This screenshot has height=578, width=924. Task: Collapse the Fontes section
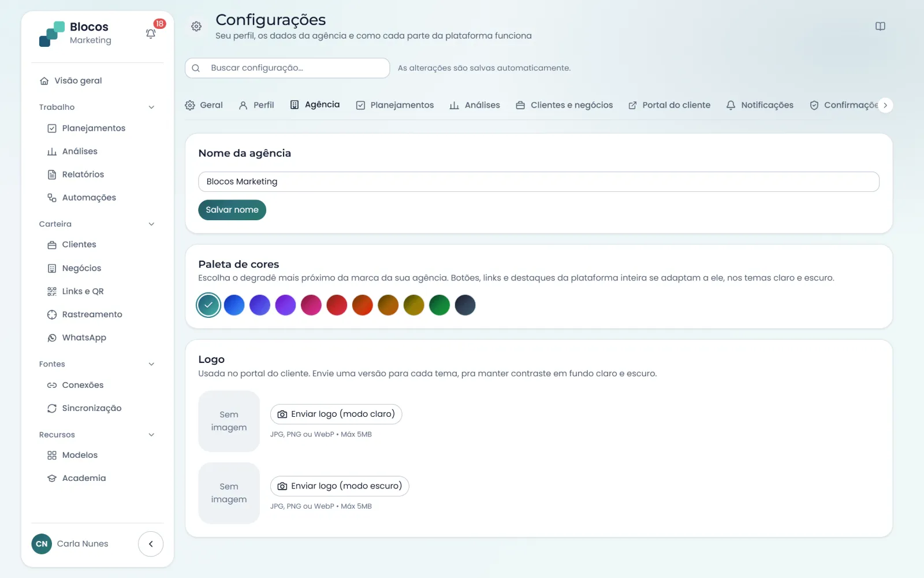pos(151,364)
